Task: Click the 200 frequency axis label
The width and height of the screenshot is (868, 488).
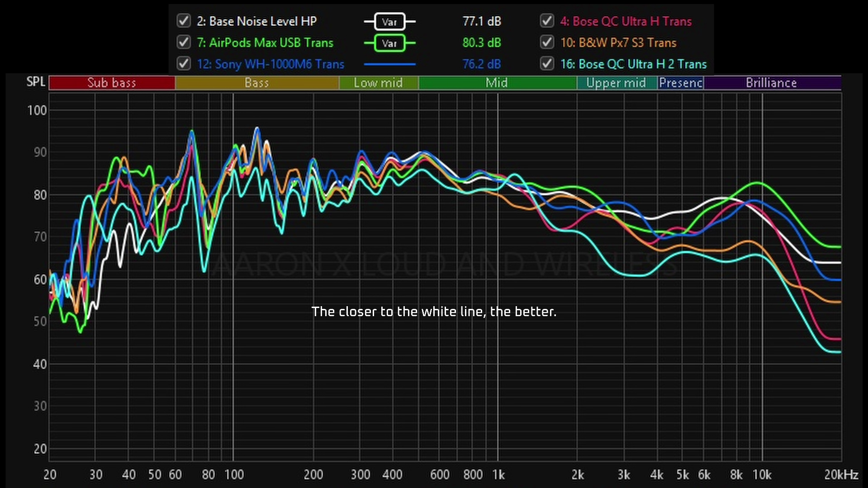Action: click(313, 475)
